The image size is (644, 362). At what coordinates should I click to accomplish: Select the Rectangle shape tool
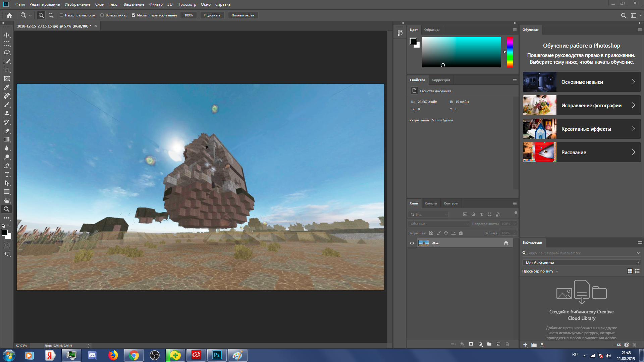pos(7,192)
